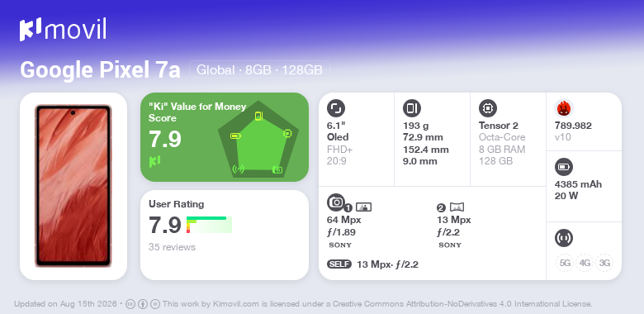This screenshot has height=314, width=644.
Task: Select the display screen size icon
Action: point(336,108)
